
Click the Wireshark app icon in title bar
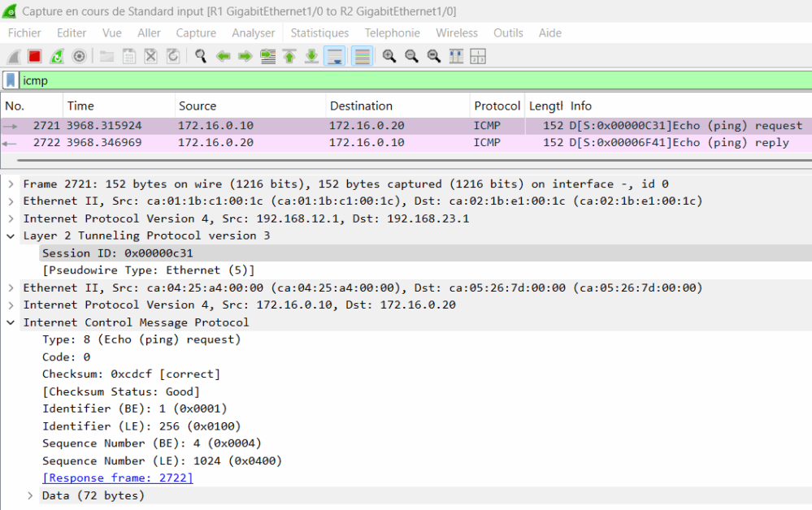pos(9,11)
